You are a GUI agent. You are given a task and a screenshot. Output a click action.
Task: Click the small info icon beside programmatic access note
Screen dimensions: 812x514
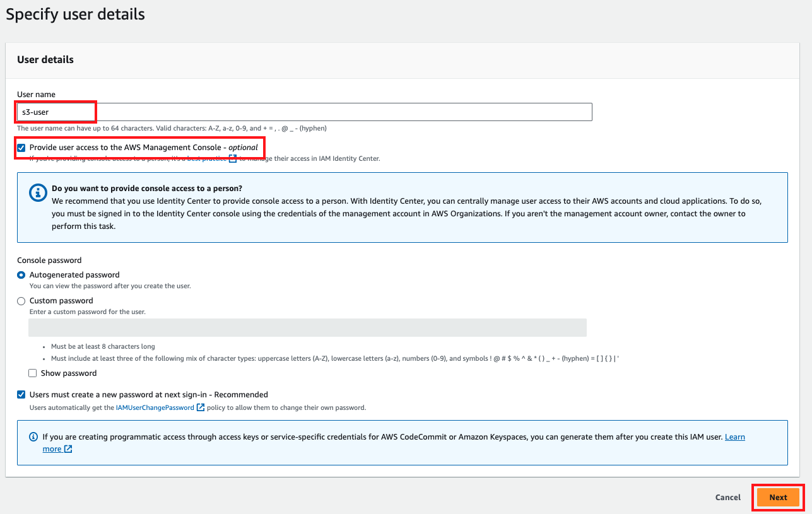(34, 436)
